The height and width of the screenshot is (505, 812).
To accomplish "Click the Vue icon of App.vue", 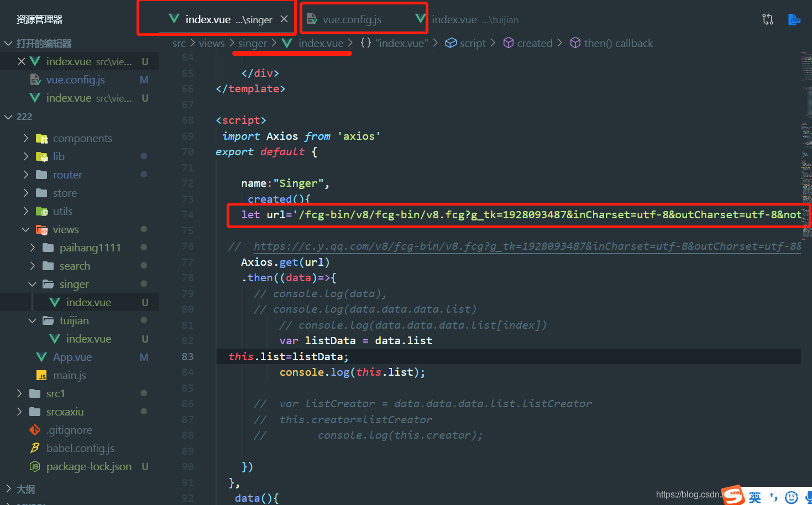I will (41, 357).
